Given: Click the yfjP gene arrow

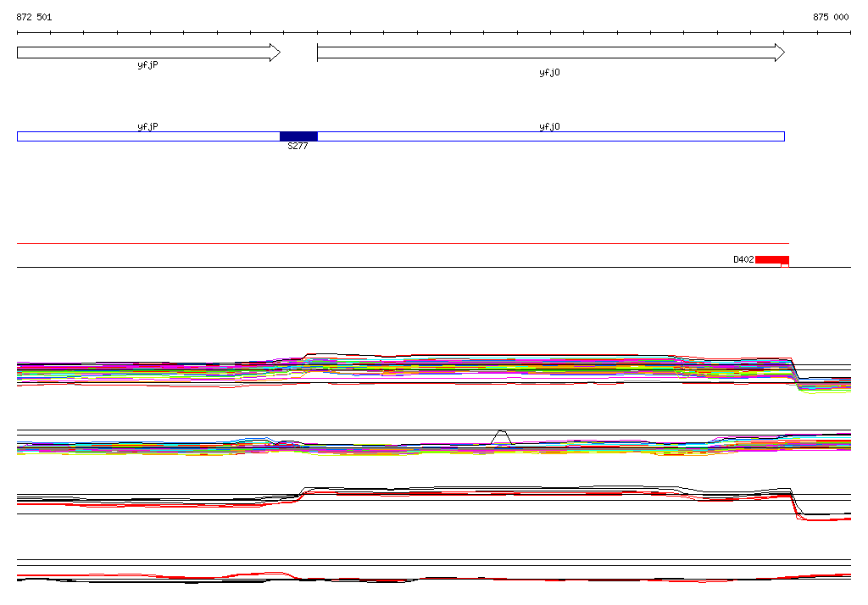Looking at the screenshot, I should (x=148, y=53).
